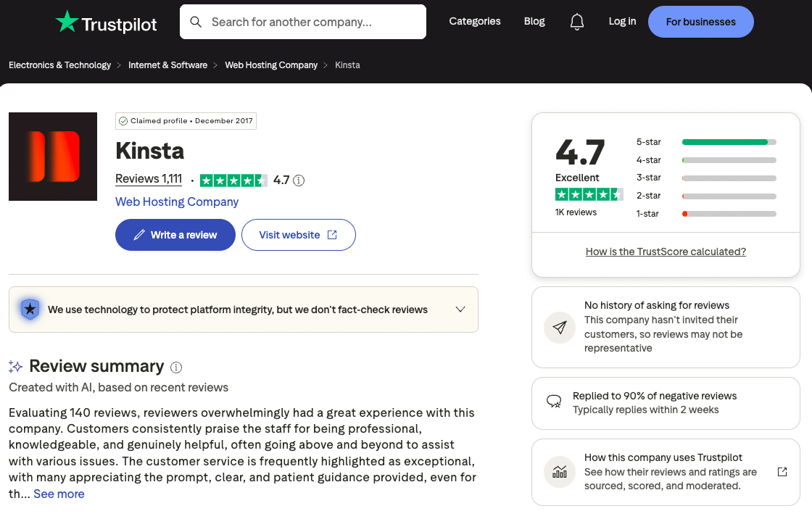Click the claimed profile checkmark icon
The height and width of the screenshot is (519, 812).
click(x=123, y=121)
